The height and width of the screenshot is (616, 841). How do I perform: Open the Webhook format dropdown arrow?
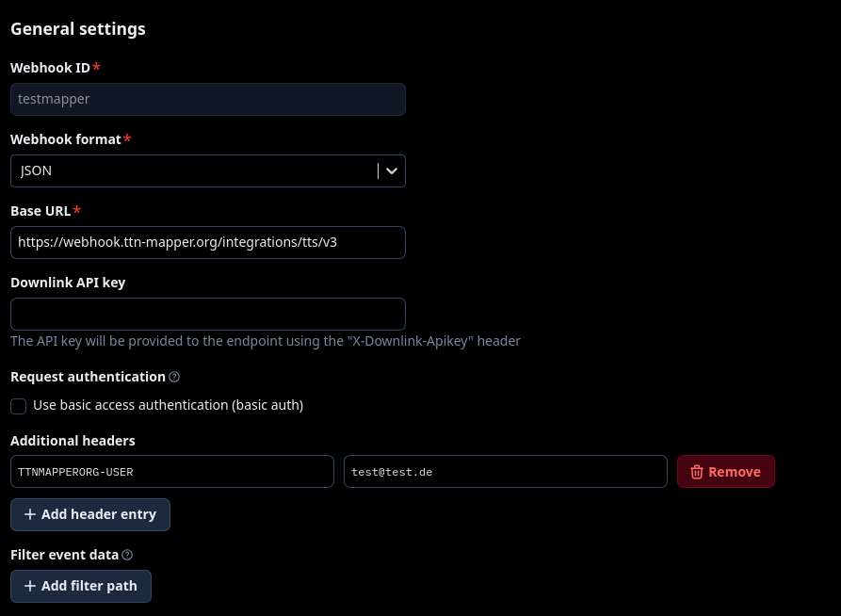tap(392, 170)
